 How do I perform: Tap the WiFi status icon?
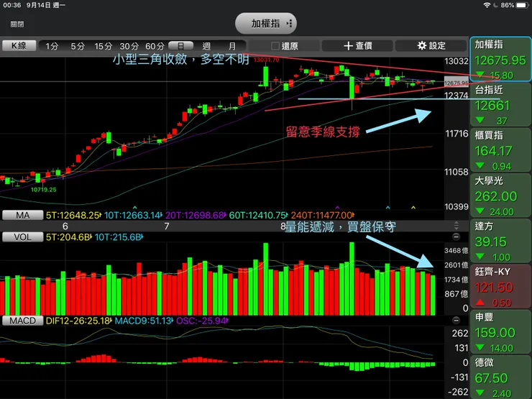pyautogui.click(x=487, y=5)
